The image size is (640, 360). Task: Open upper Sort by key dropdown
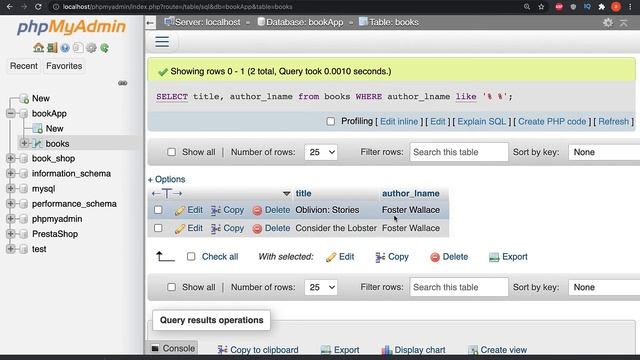tap(604, 152)
